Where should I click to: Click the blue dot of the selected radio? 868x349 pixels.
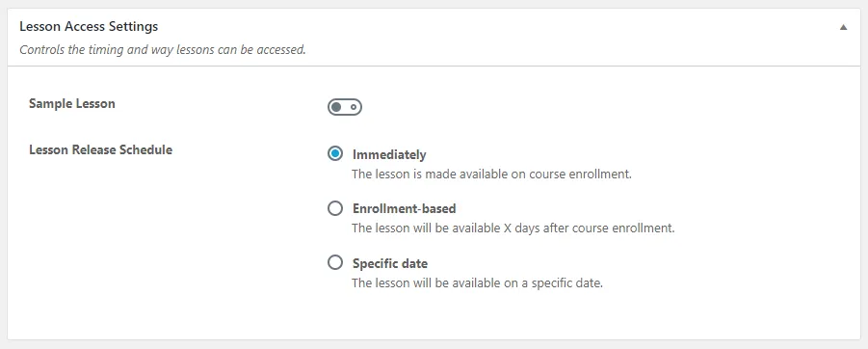click(x=335, y=153)
